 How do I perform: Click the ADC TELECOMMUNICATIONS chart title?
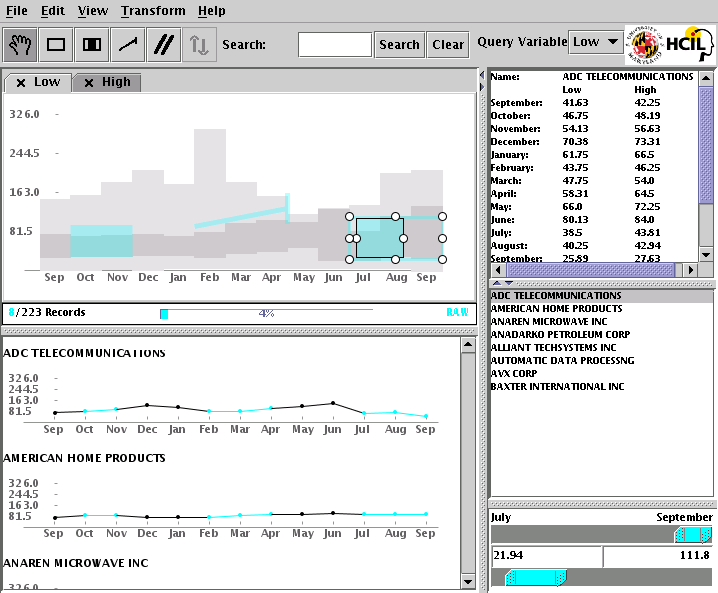(x=84, y=353)
